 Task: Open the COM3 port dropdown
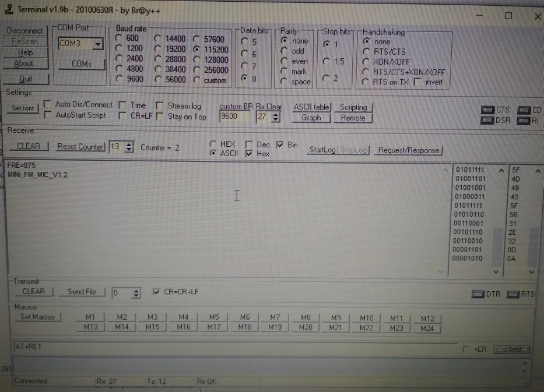98,44
